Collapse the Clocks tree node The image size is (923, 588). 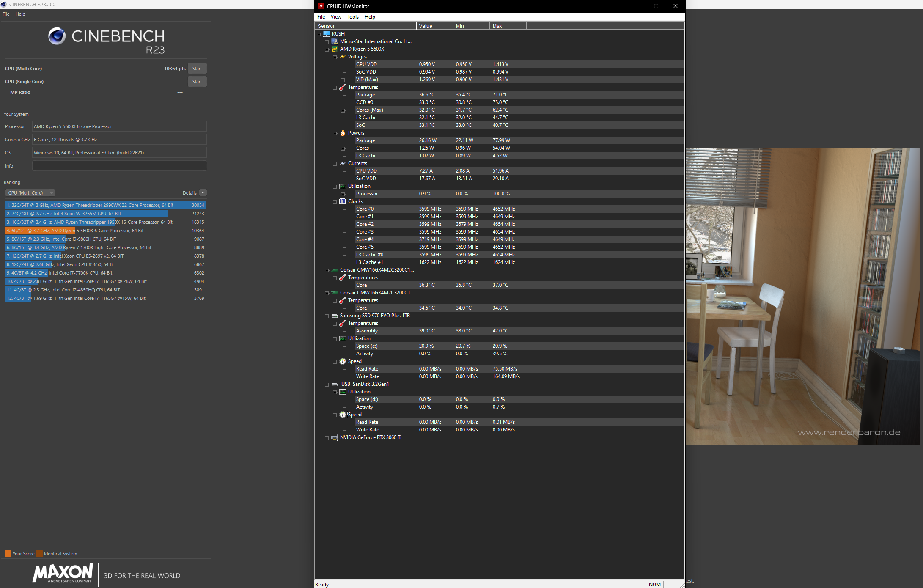(335, 202)
